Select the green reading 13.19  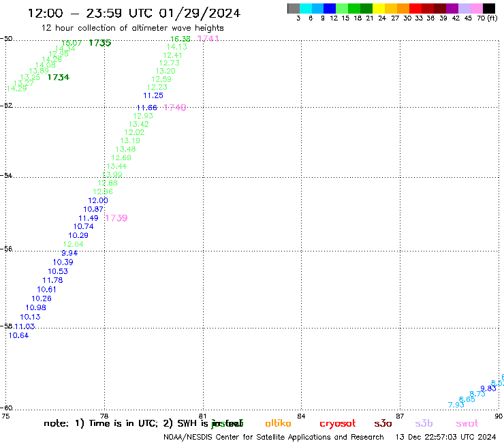pyautogui.click(x=130, y=140)
